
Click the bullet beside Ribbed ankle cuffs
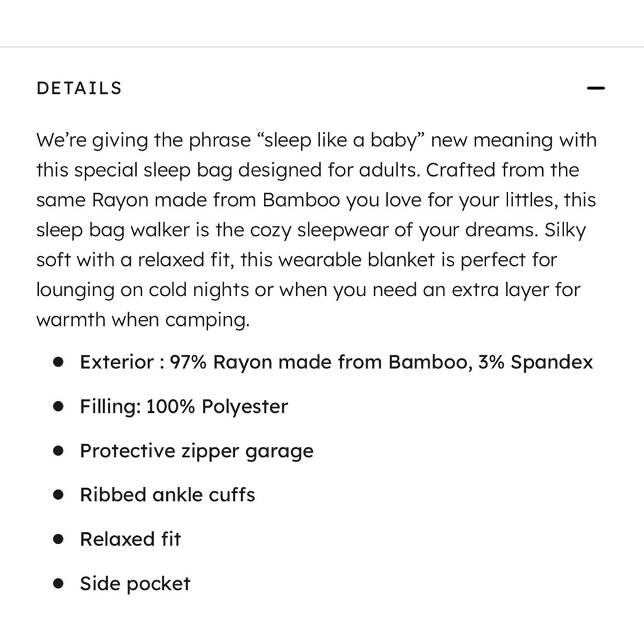[x=59, y=495]
